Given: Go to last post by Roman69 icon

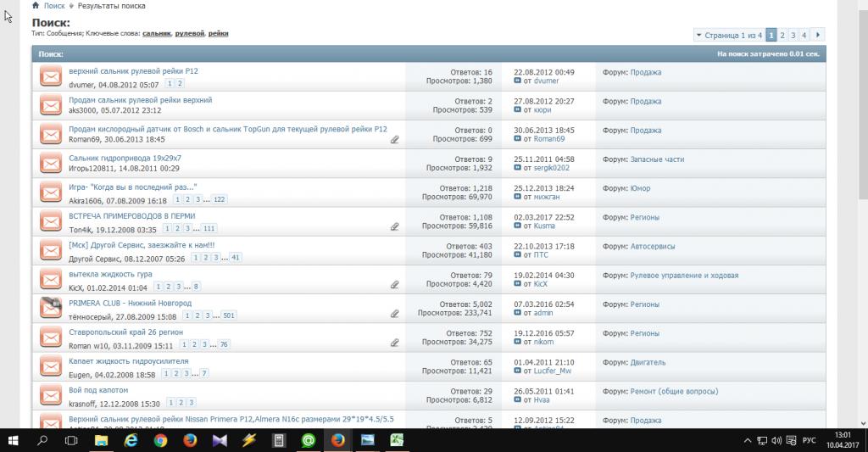Looking at the screenshot, I should click(518, 139).
